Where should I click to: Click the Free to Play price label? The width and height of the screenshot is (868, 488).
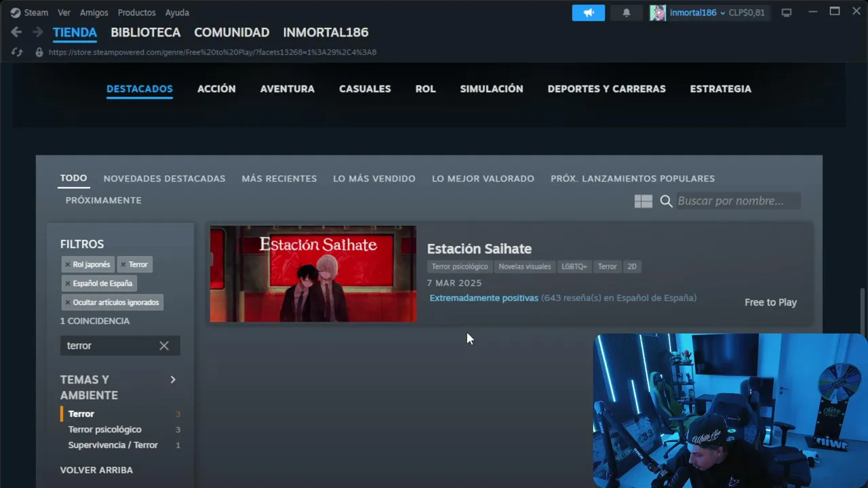pyautogui.click(x=771, y=302)
